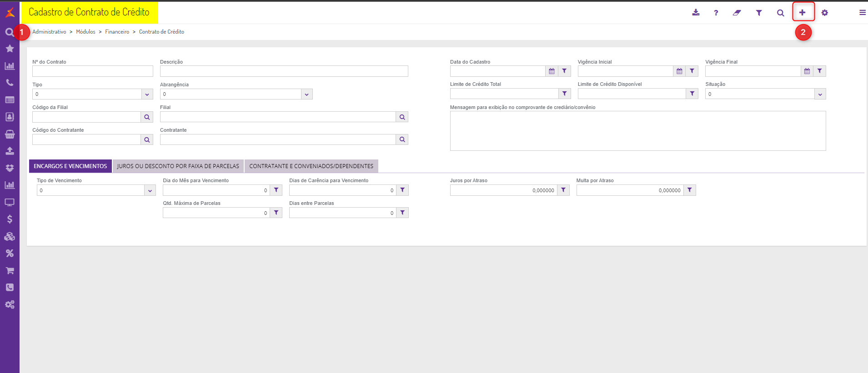Viewport: 868px width, 373px height.
Task: Expand the Tipo de Vencimento dropdown
Action: tap(150, 190)
